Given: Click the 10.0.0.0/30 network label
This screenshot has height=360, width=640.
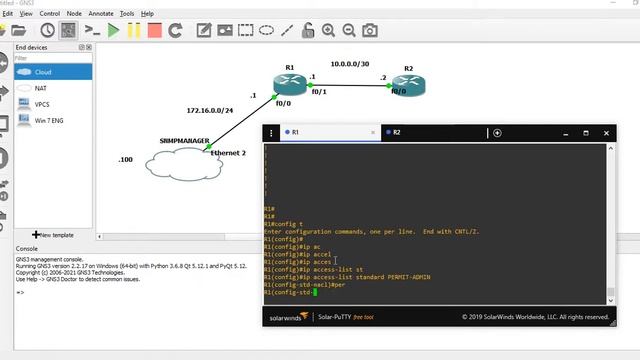Looking at the screenshot, I should tap(350, 64).
